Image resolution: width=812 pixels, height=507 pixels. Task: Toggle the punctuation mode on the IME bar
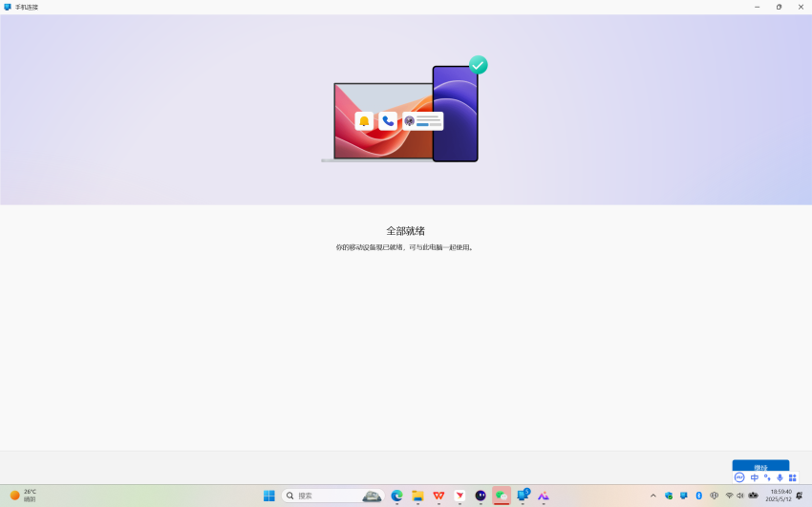(767, 477)
